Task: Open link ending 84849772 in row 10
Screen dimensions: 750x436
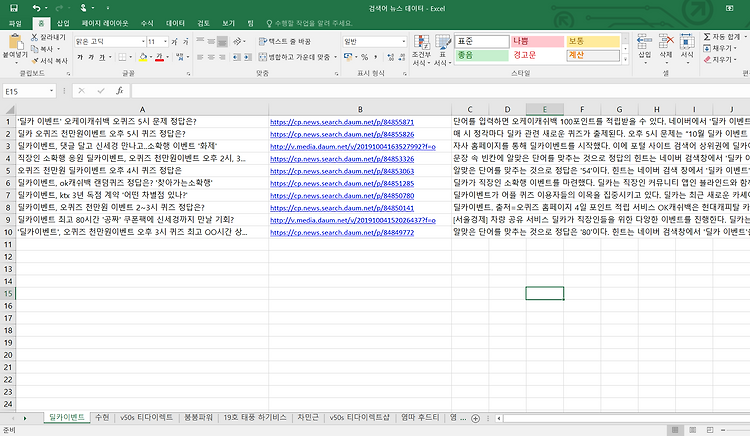Action: (342, 232)
